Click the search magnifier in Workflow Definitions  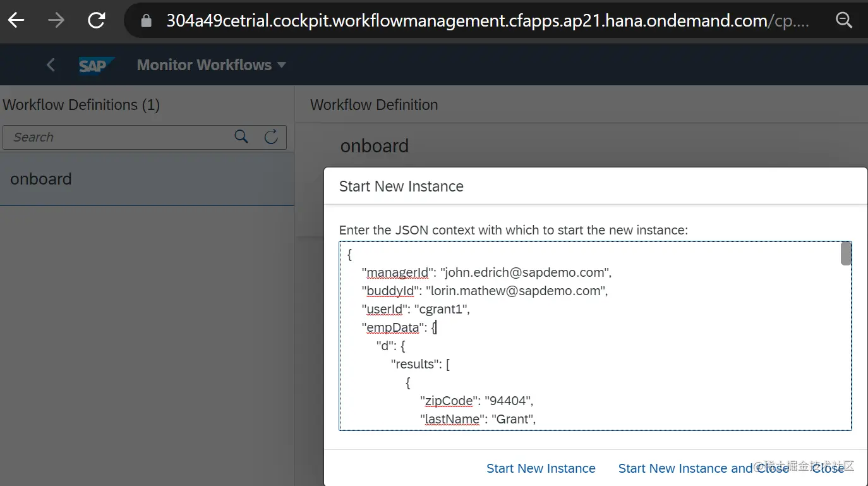(x=241, y=137)
